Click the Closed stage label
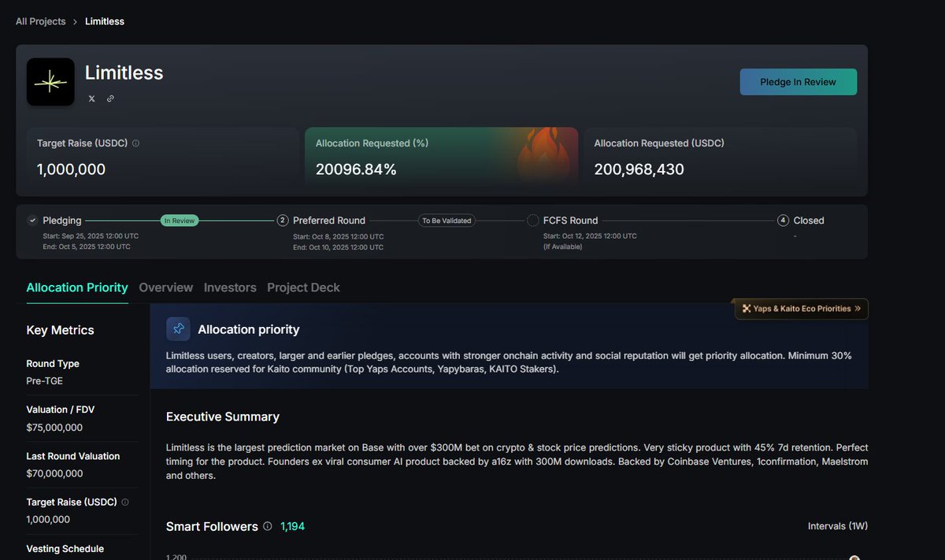The image size is (945, 560). click(809, 221)
